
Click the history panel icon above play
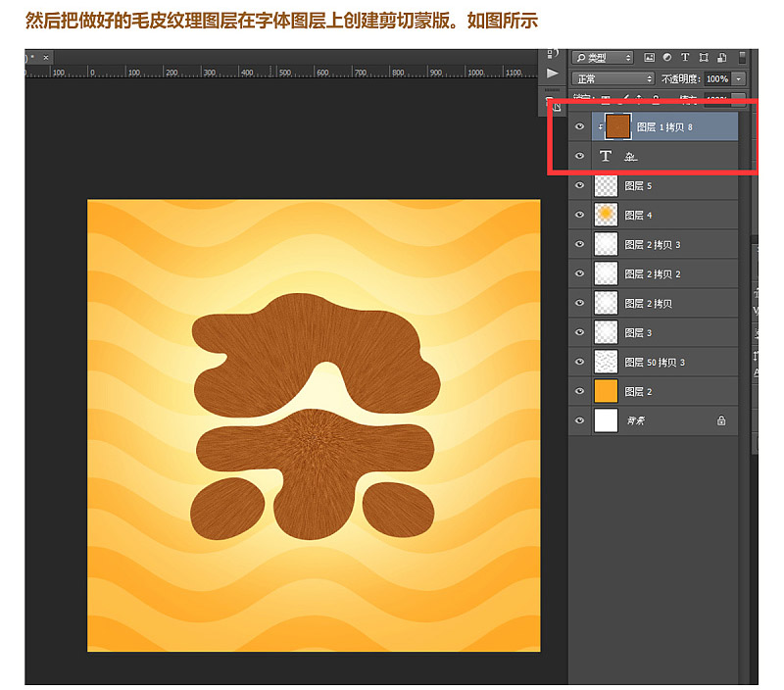point(553,53)
